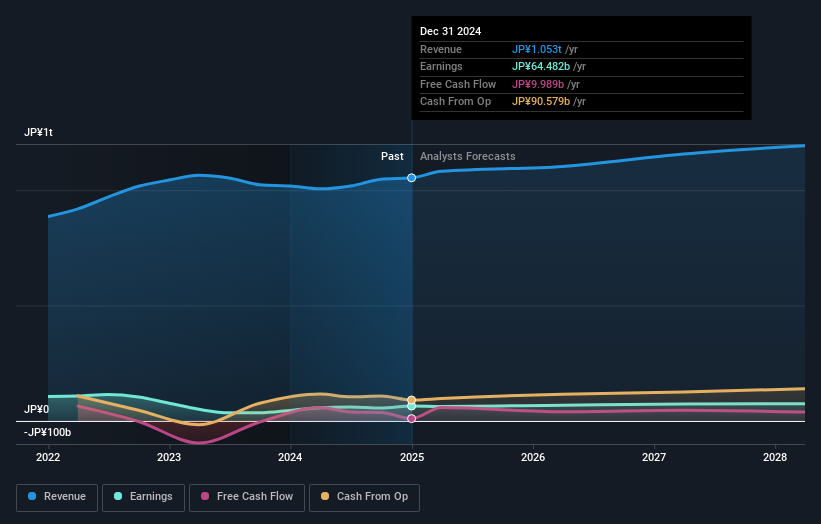This screenshot has height=524, width=821.
Task: Select the 2023 x-axis label
Action: 169,458
